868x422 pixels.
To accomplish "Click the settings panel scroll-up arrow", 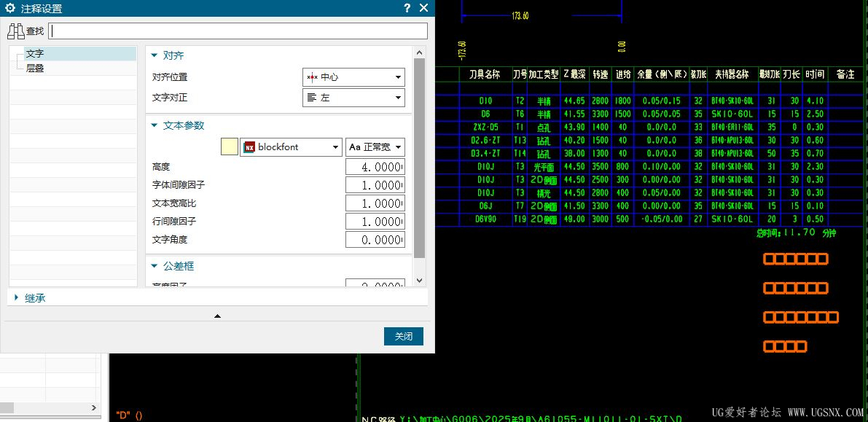I will pyautogui.click(x=419, y=52).
